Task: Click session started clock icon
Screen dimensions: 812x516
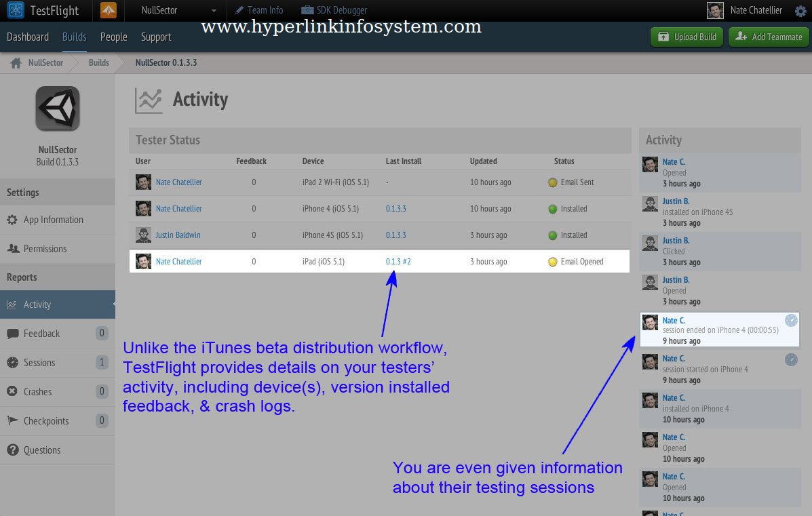Action: (791, 359)
